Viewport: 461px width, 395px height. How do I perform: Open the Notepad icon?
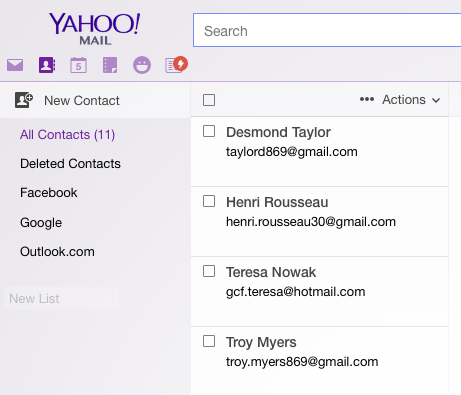(x=110, y=65)
